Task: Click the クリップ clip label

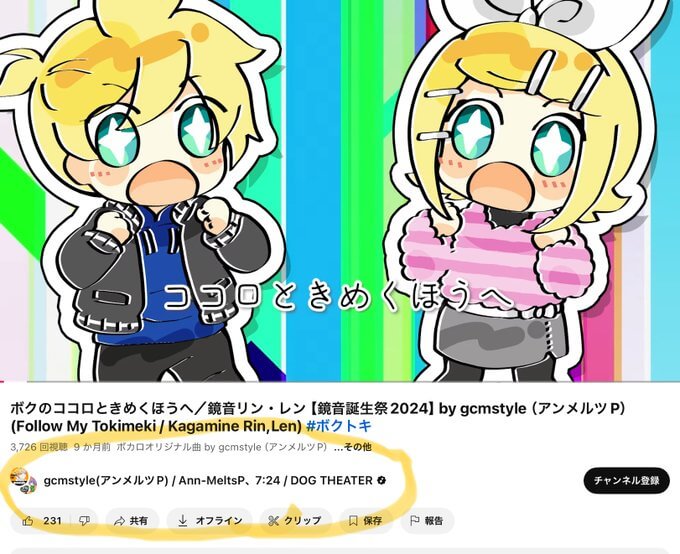Action: pos(303,521)
